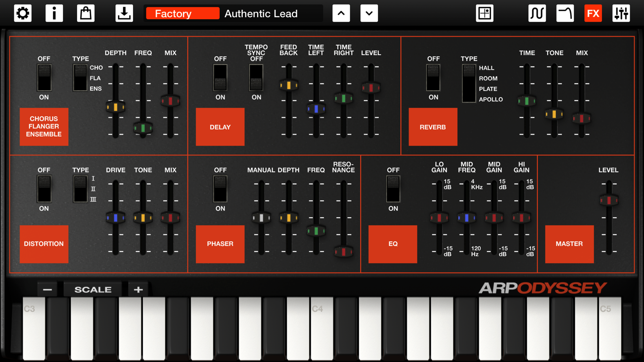The image size is (644, 362).
Task: Toggle the Delay on/off switch
Action: [220, 77]
